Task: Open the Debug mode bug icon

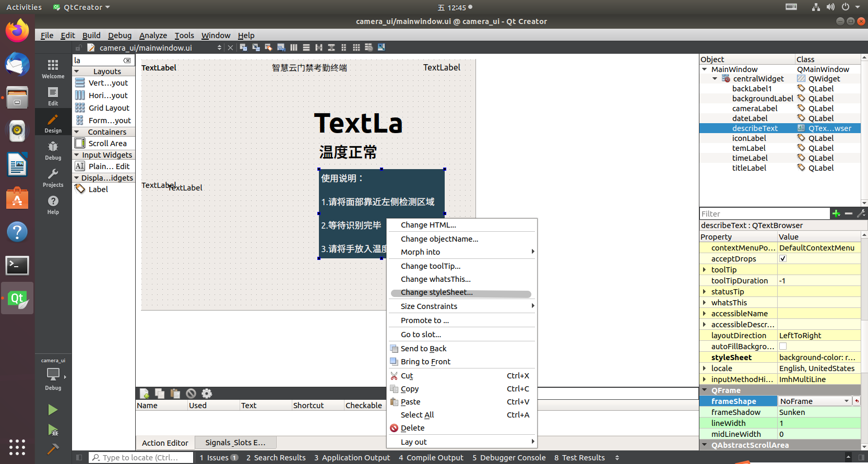Action: click(x=53, y=150)
